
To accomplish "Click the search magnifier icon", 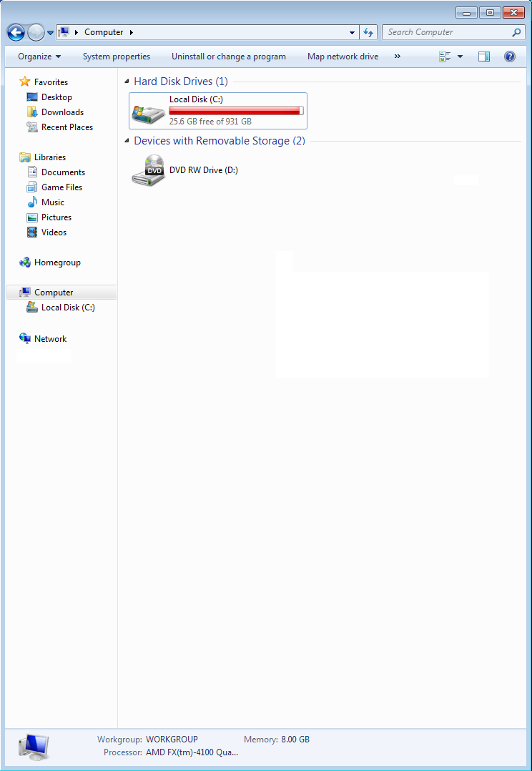I will [x=516, y=32].
